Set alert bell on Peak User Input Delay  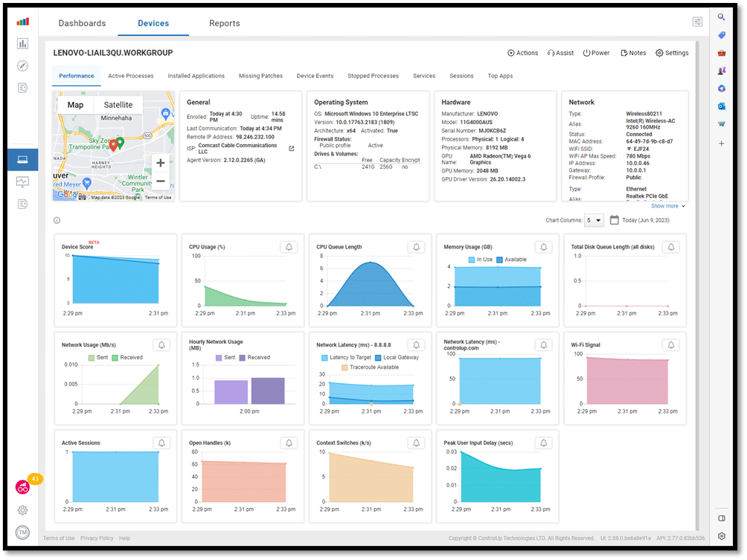pos(544,442)
